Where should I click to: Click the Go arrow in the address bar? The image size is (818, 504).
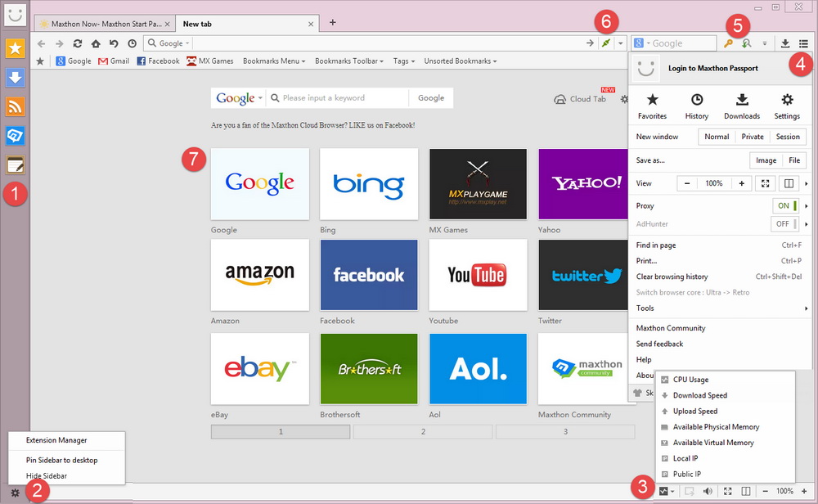(590, 43)
